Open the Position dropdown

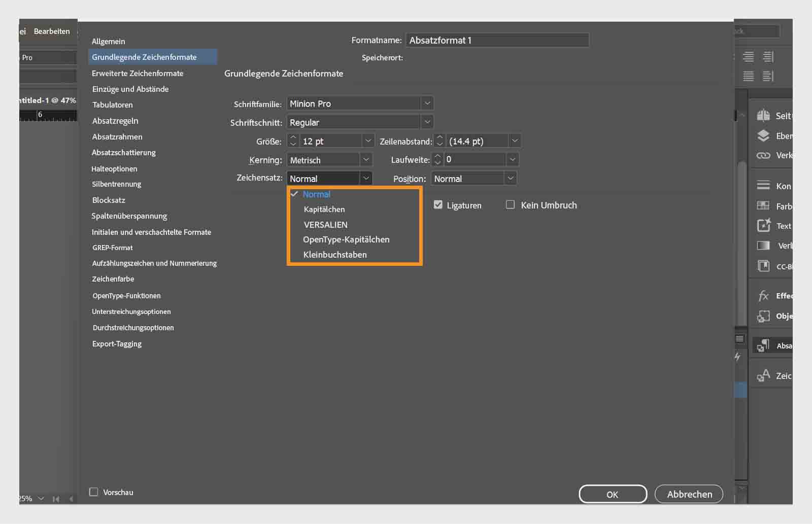coord(511,178)
